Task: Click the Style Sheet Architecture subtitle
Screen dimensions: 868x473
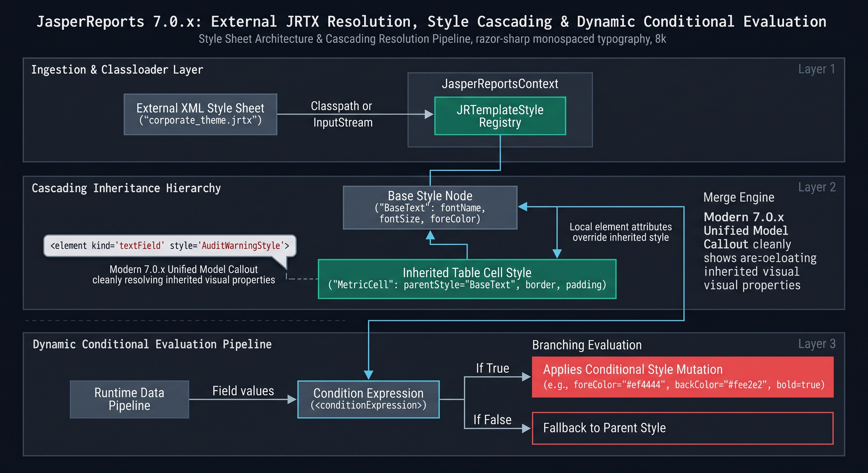Action: 432,39
